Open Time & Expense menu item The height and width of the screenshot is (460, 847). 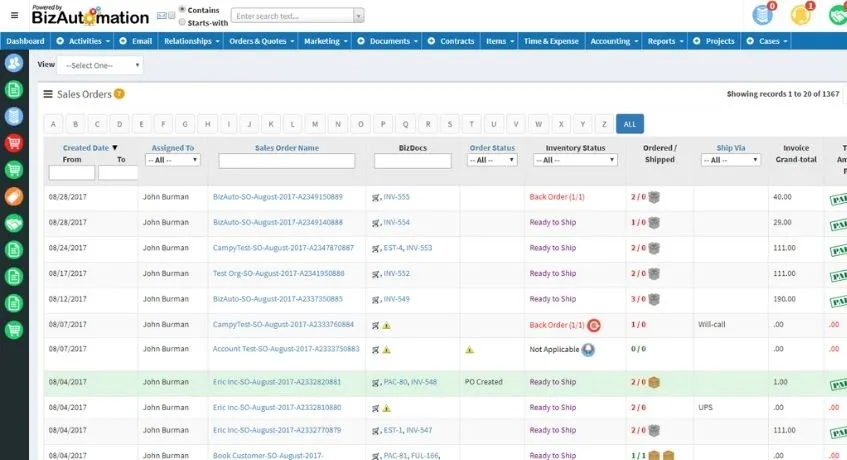551,41
